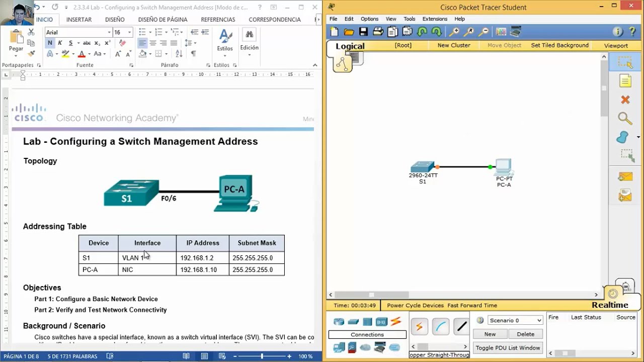Select the Add Simple PDU envelope tool
This screenshot has width=644, height=362.
pyautogui.click(x=625, y=176)
